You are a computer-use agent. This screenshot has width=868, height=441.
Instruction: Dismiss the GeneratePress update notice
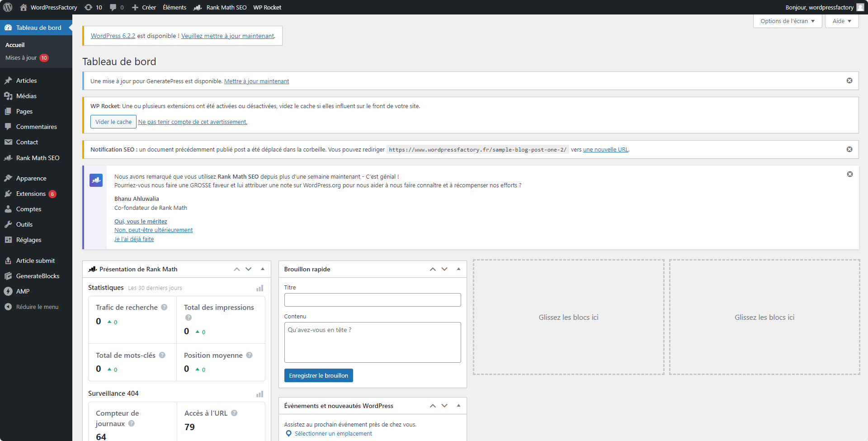[849, 81]
